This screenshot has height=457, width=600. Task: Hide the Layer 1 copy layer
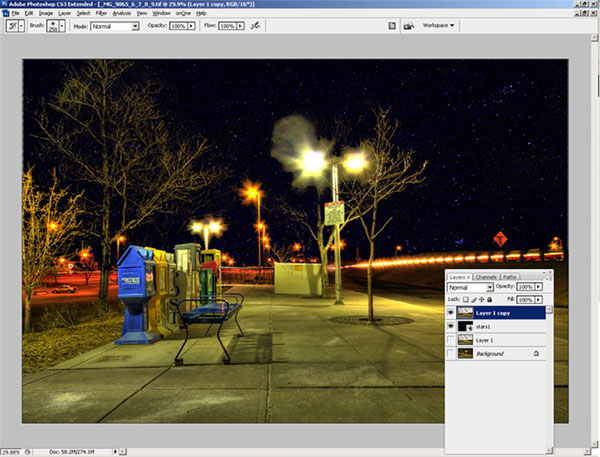click(x=451, y=312)
